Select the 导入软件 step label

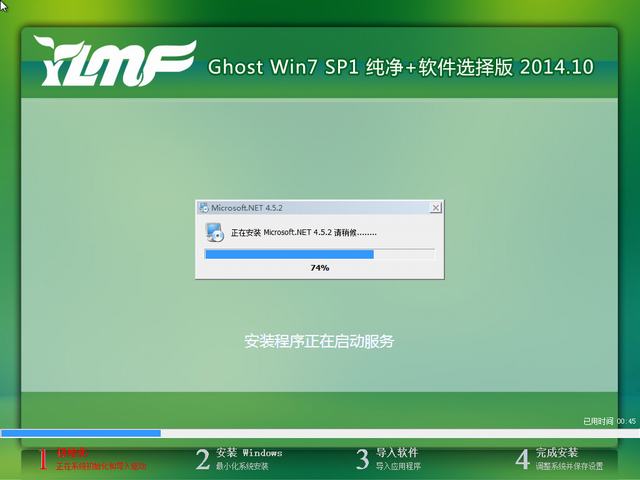[397, 453]
